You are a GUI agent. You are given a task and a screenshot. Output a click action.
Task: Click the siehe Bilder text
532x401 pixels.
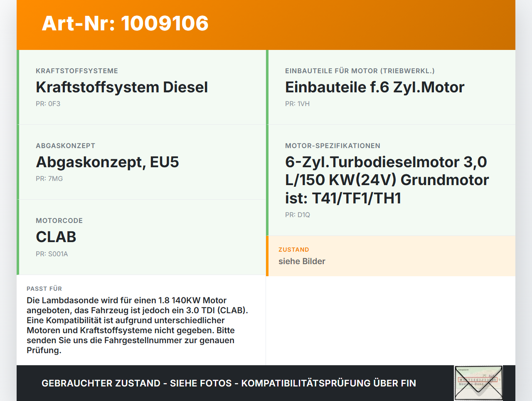(x=302, y=261)
